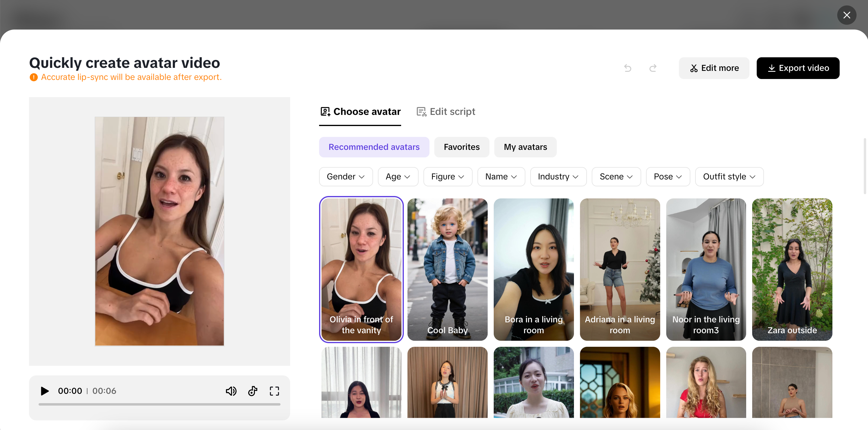
Task: Pick Adriana in a living room avatar
Action: click(620, 269)
